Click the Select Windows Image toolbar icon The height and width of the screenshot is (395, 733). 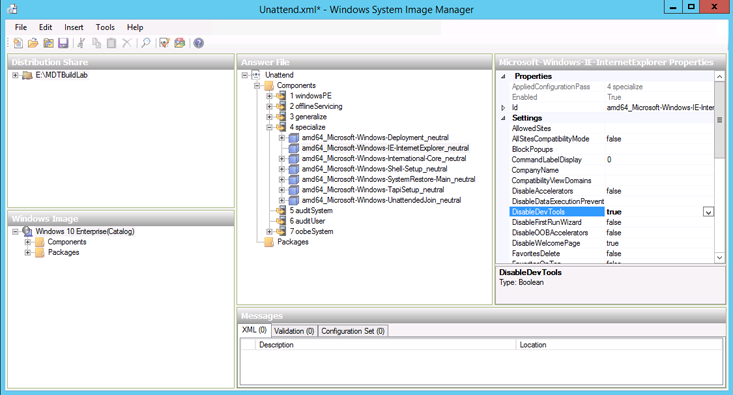(x=48, y=43)
